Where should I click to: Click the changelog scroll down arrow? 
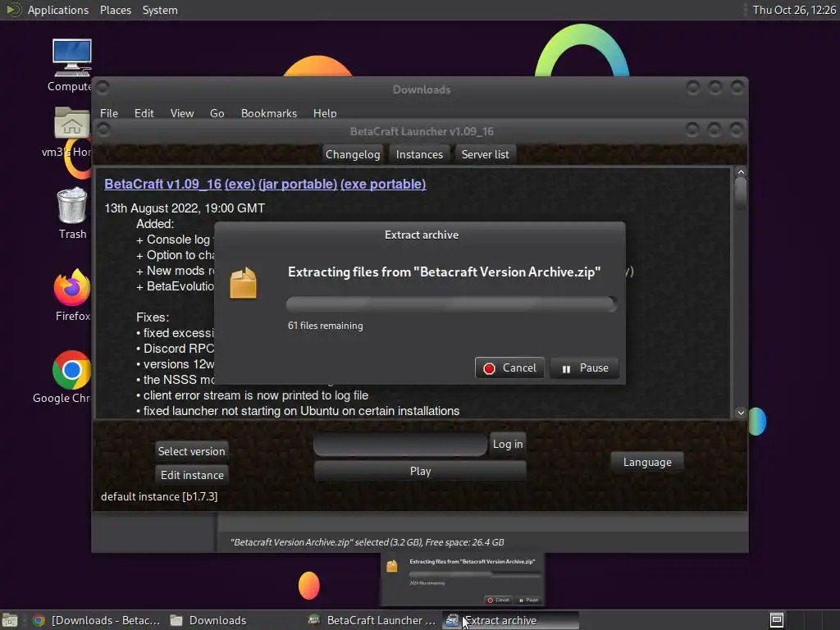(741, 413)
